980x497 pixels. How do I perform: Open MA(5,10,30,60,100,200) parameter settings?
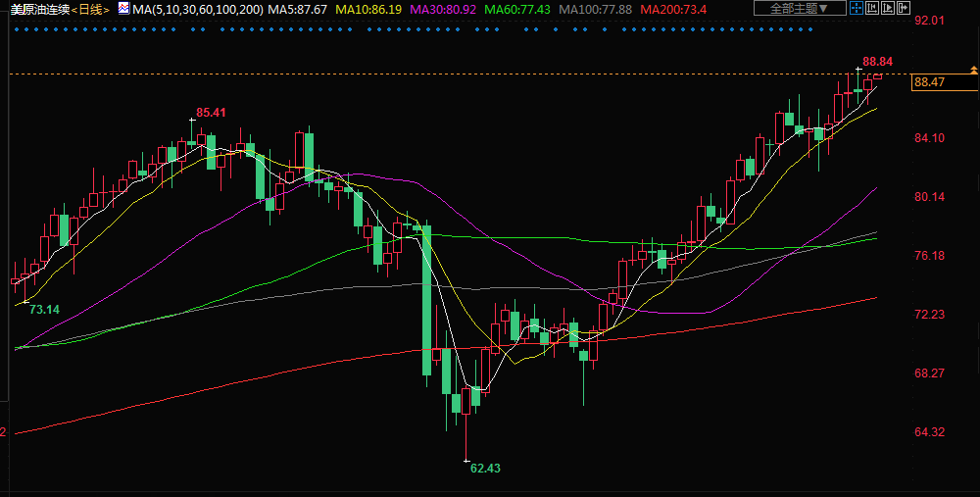[197, 9]
